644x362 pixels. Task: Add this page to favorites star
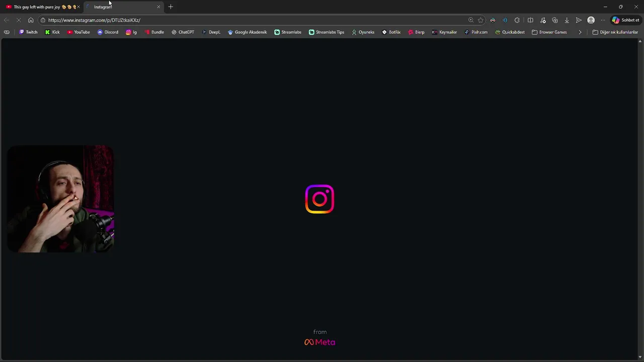[480, 20]
